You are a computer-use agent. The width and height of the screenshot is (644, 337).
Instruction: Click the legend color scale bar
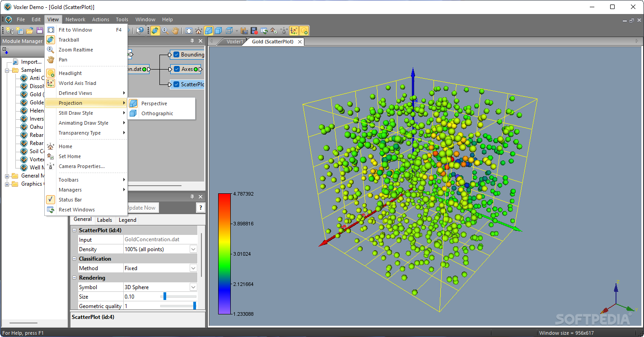coord(224,253)
